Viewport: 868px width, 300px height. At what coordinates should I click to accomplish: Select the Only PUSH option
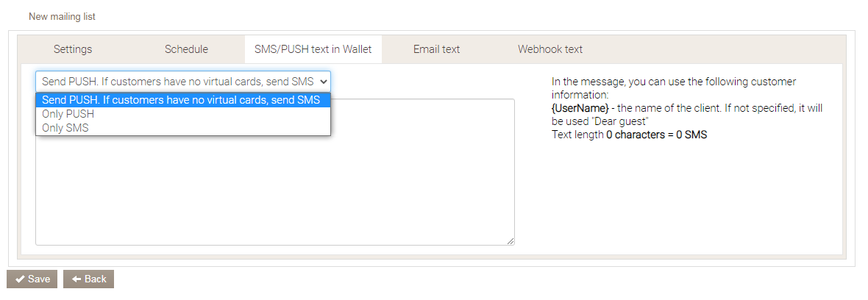click(x=68, y=114)
